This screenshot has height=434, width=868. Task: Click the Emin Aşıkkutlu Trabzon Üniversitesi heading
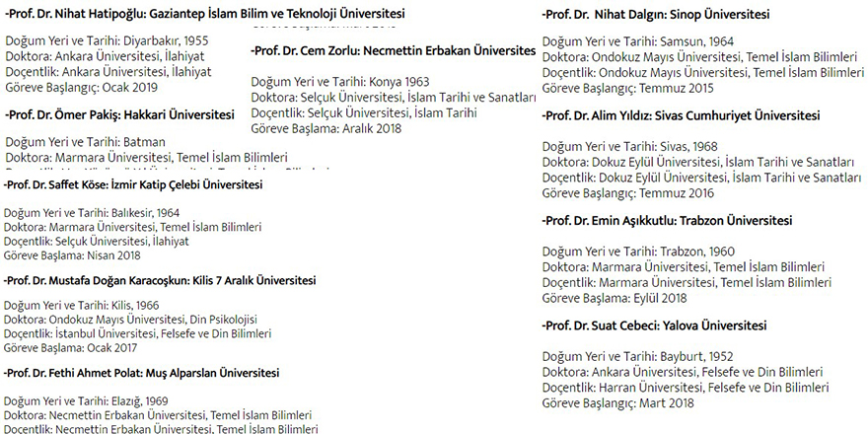pos(668,221)
